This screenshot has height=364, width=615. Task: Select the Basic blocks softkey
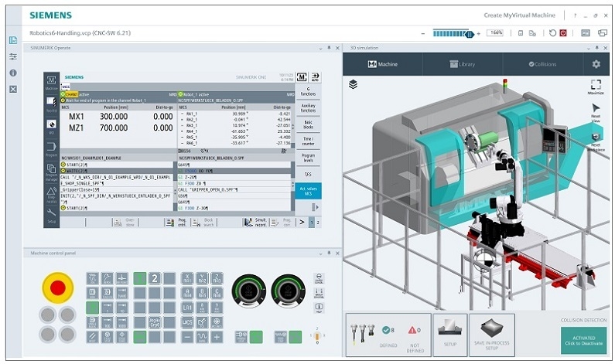(x=309, y=124)
